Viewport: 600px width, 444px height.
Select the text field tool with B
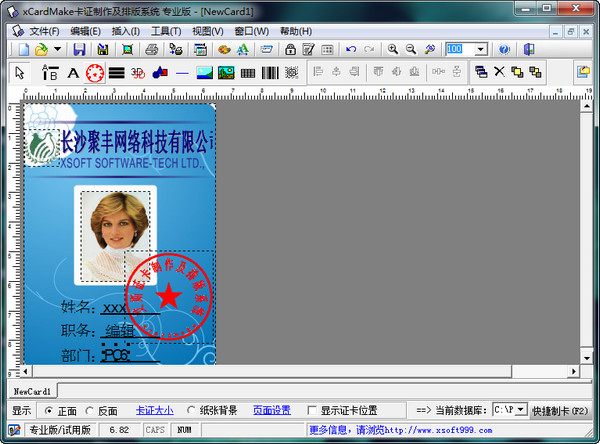pos(50,72)
